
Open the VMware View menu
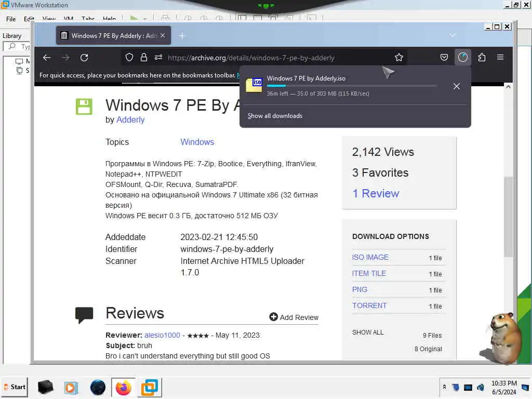click(x=49, y=19)
